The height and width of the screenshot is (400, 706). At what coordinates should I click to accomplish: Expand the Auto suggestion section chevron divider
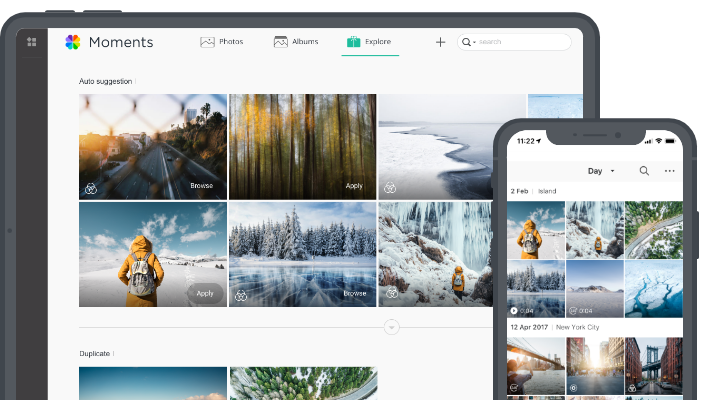coord(392,327)
